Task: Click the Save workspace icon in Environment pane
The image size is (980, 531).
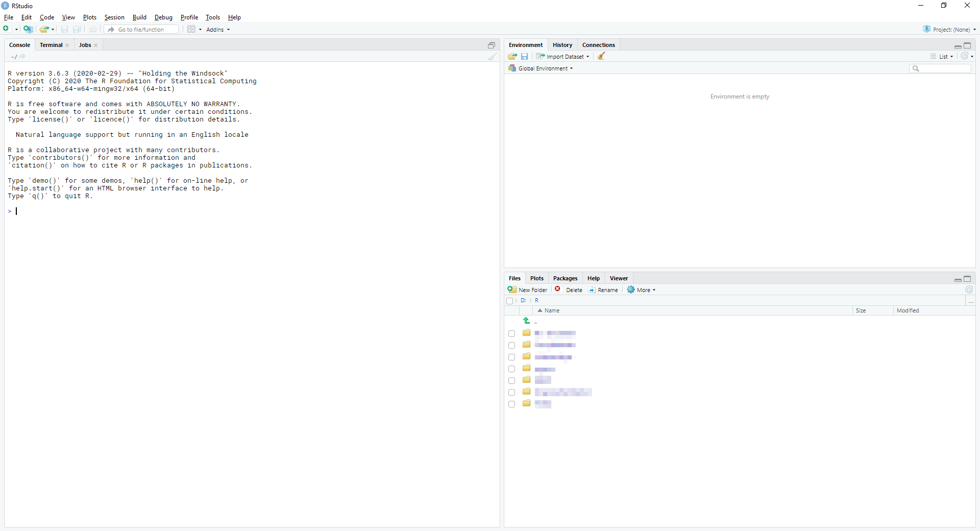Action: (x=524, y=57)
